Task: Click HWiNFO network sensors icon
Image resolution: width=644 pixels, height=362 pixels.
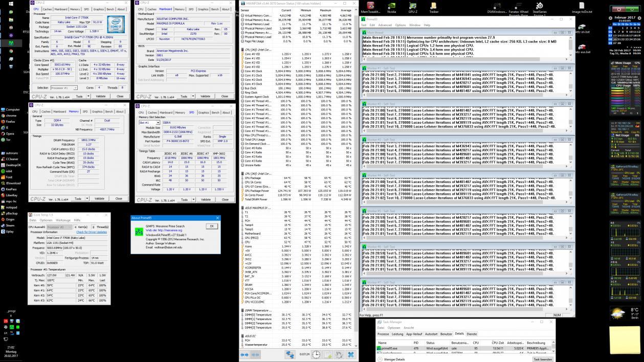Action: 290,354
